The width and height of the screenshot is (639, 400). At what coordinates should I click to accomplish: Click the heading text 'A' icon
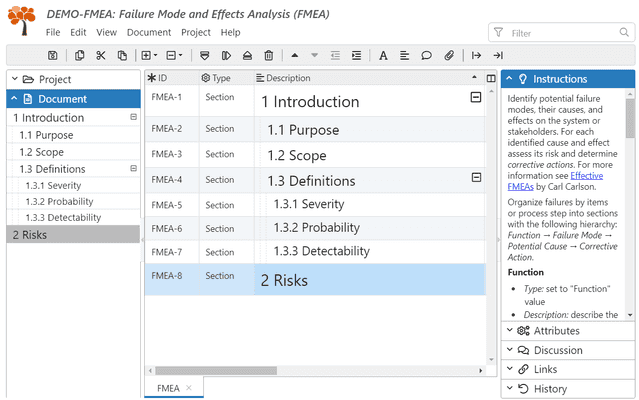coord(383,55)
